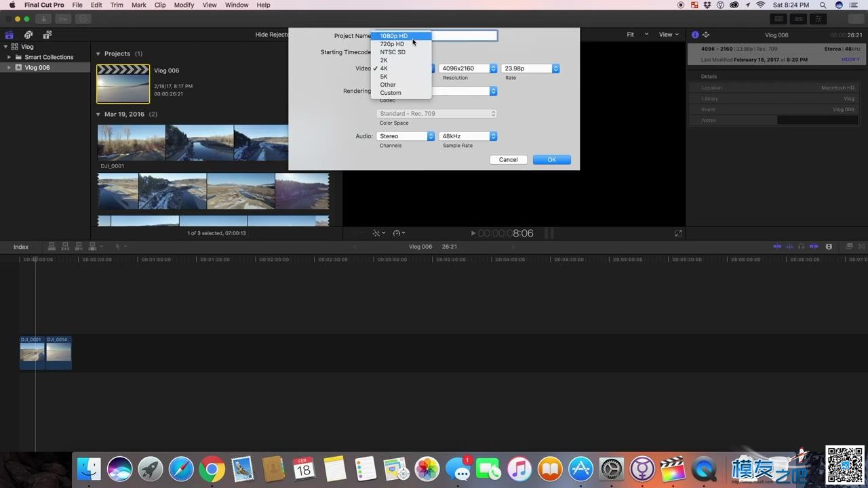Click the Import Media arrow button
868x488 pixels.
pyautogui.click(x=43, y=19)
